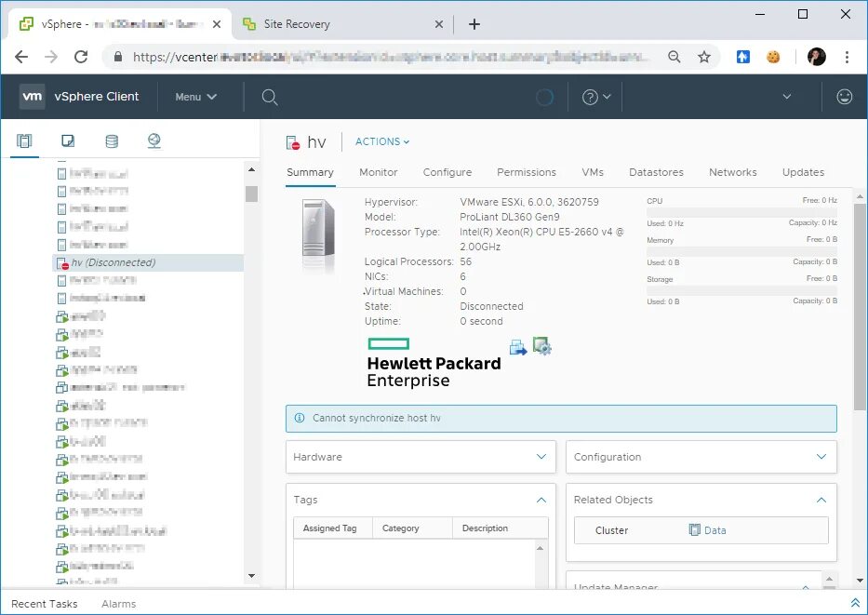Click the blue upload extension icon
Screen dimensions: 868x615
[x=743, y=57]
